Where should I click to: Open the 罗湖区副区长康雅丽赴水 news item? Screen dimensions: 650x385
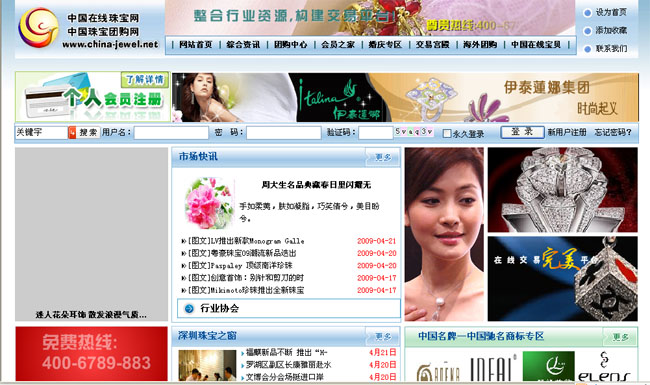coord(289,365)
